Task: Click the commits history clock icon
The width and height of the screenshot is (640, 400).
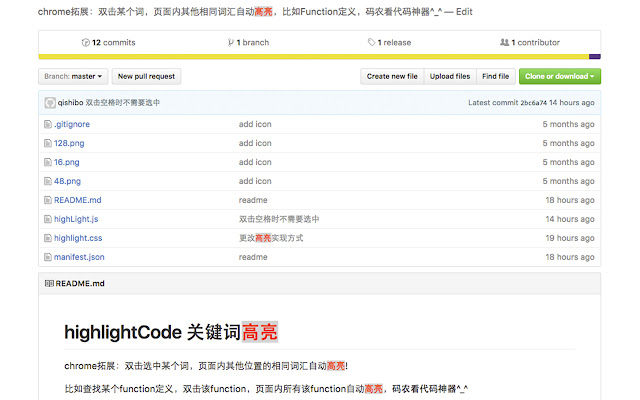Action: point(85,42)
